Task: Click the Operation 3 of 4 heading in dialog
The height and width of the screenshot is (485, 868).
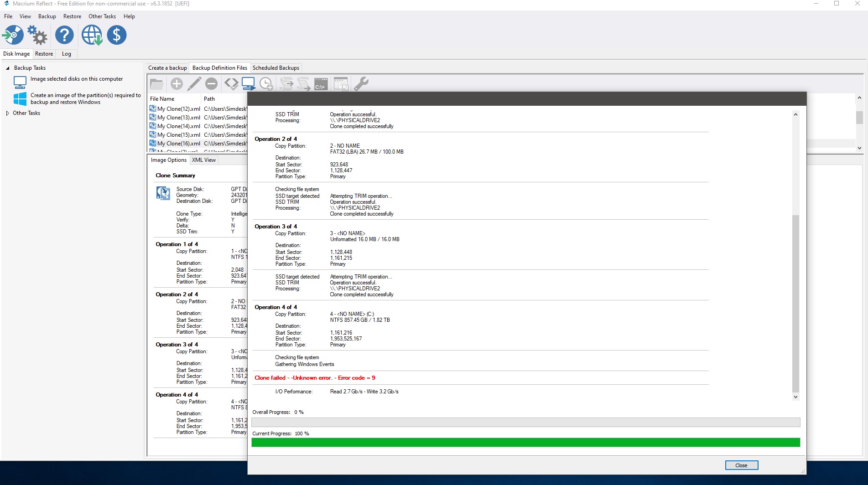Action: tap(275, 227)
